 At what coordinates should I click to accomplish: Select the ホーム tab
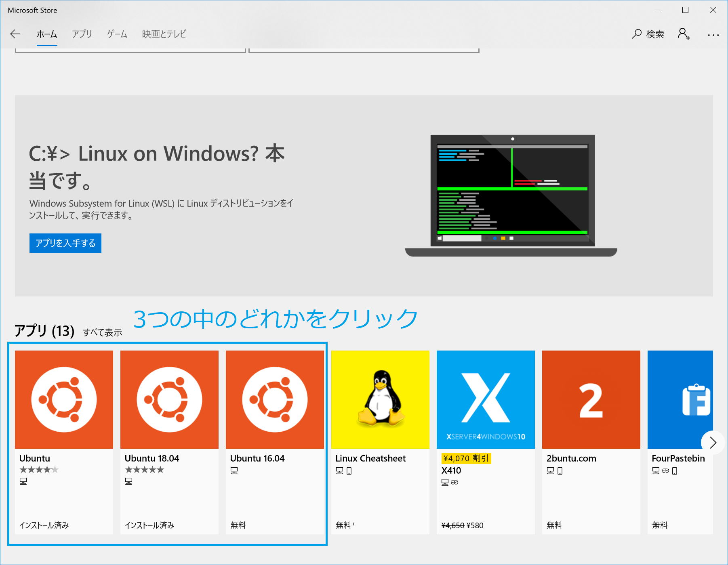coord(46,34)
